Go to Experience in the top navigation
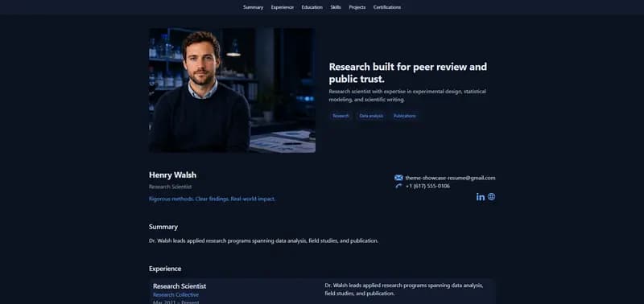The image size is (644, 304). coord(283,7)
